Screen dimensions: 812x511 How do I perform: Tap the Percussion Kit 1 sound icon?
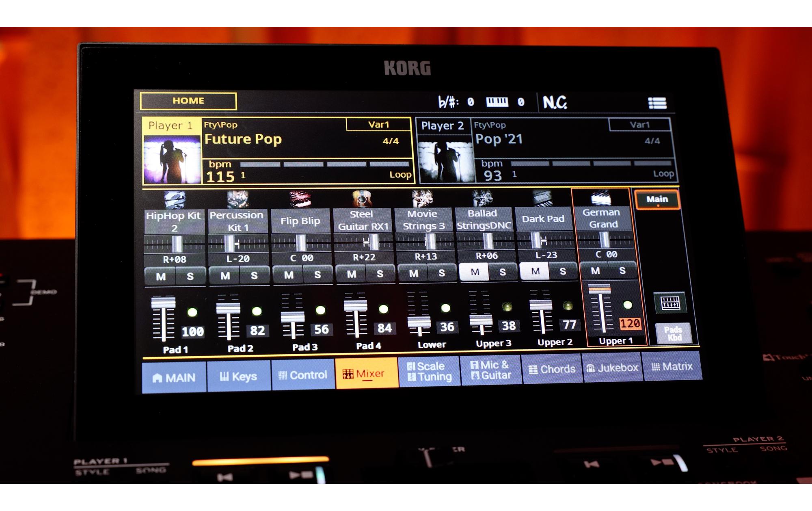click(x=238, y=199)
